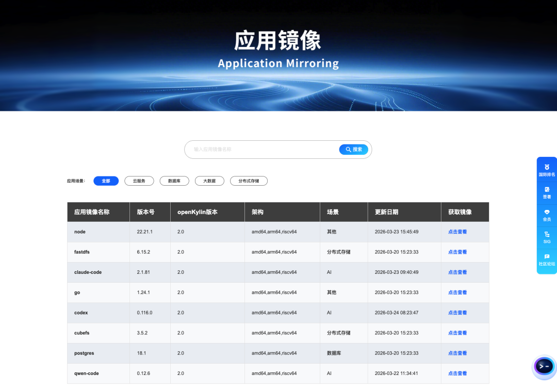This screenshot has height=392, width=557.
Task: Focus the application image name search field
Action: click(x=263, y=150)
